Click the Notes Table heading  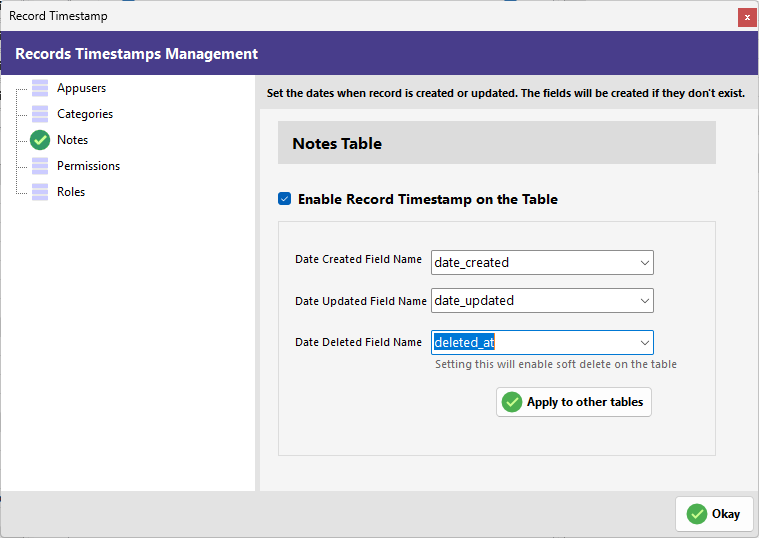pos(337,143)
